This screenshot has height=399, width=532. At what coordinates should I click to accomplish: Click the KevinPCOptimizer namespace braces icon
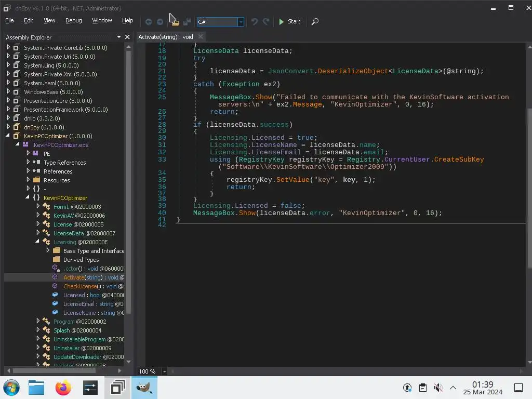coord(36,197)
